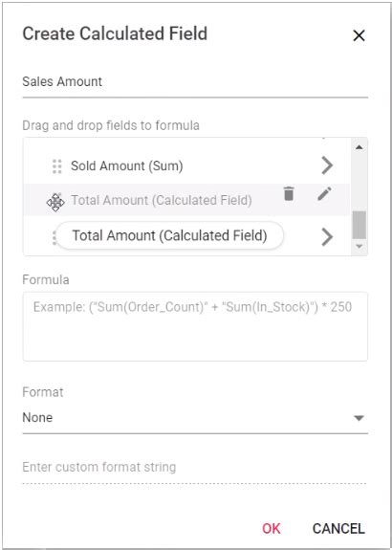This screenshot has height=550, width=392.
Task: Confirm with the OK button
Action: pyautogui.click(x=271, y=528)
